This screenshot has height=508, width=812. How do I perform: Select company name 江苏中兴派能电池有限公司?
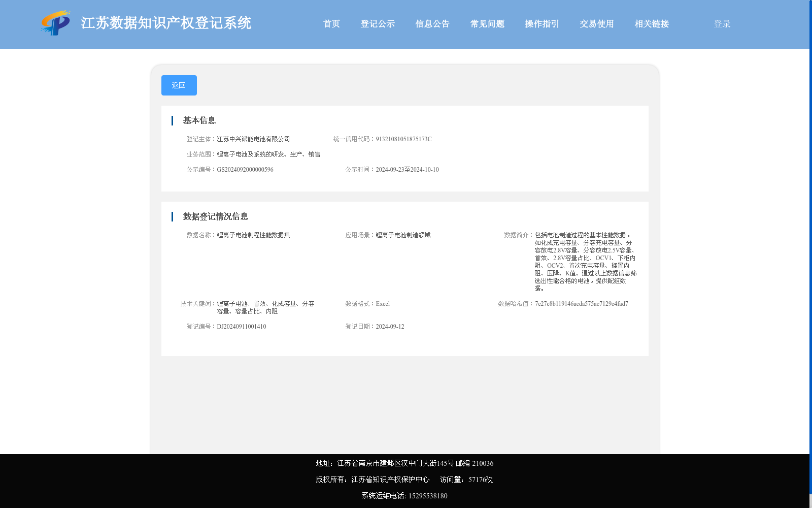[254, 139]
